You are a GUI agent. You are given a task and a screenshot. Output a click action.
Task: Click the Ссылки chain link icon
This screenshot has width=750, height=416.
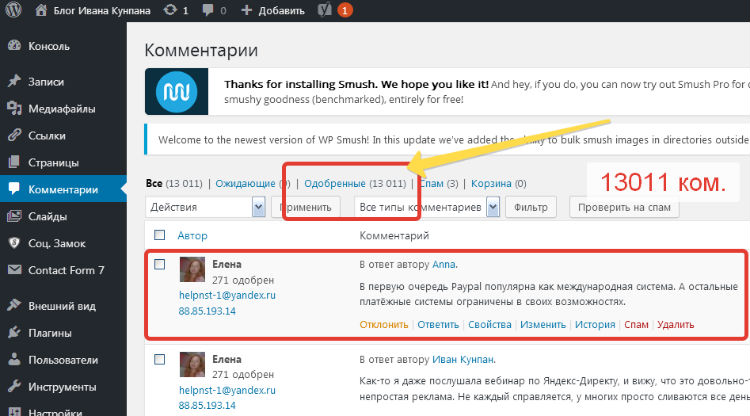coord(14,135)
